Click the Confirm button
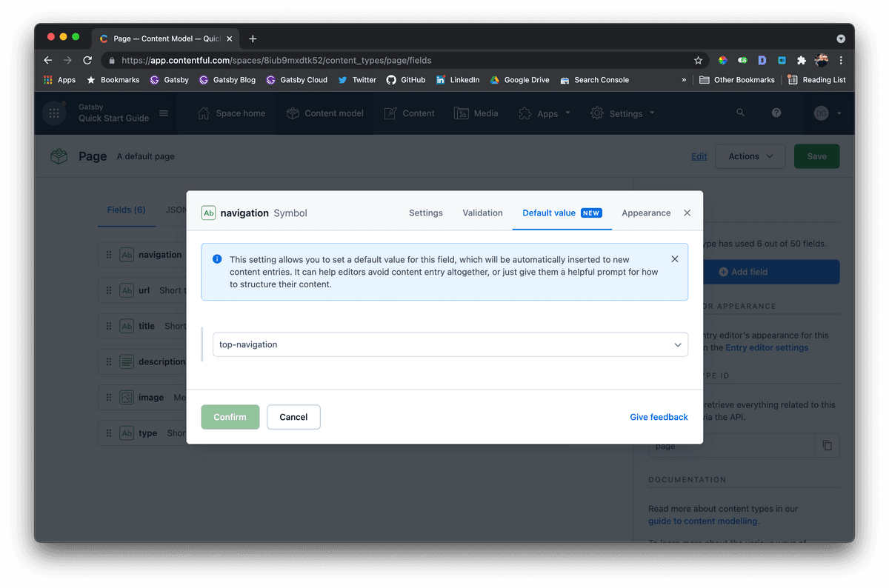The height and width of the screenshot is (588, 889). [x=230, y=417]
